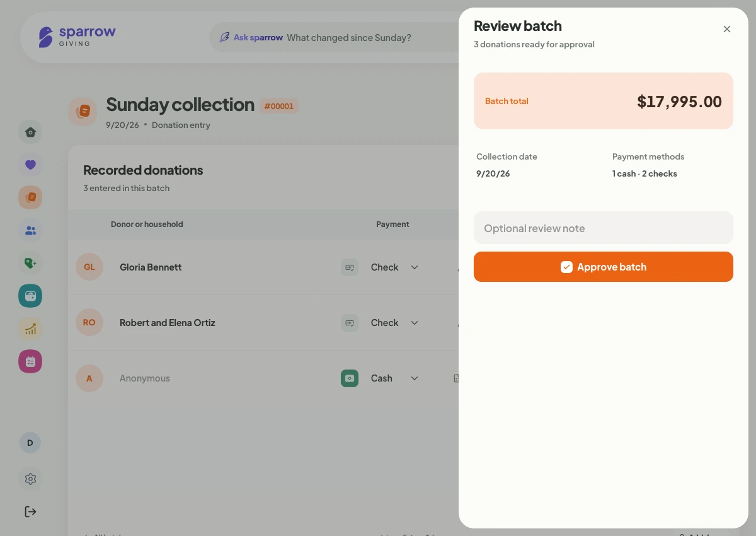Click the Gloria Bennett donor name
This screenshot has width=756, height=536.
pyautogui.click(x=151, y=267)
